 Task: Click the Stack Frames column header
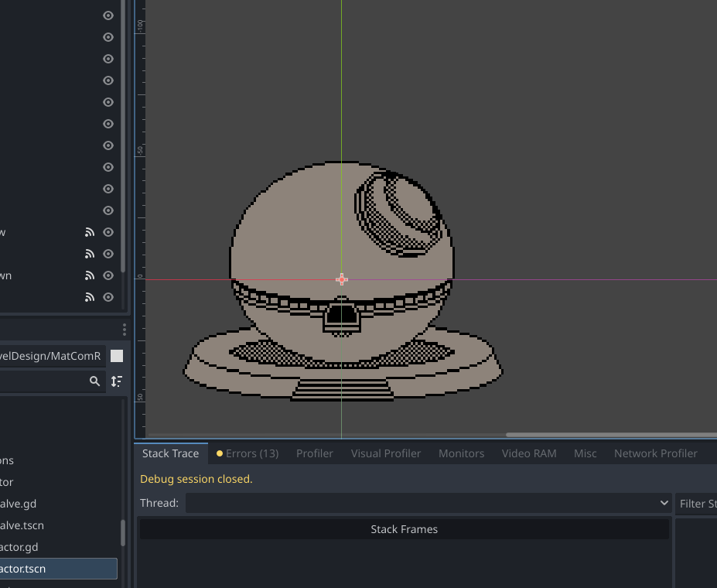pos(405,529)
